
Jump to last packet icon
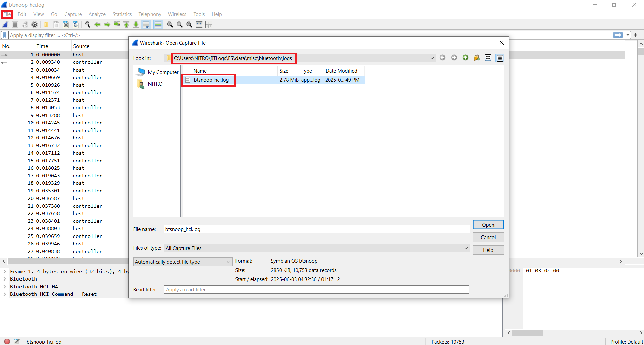pyautogui.click(x=136, y=25)
